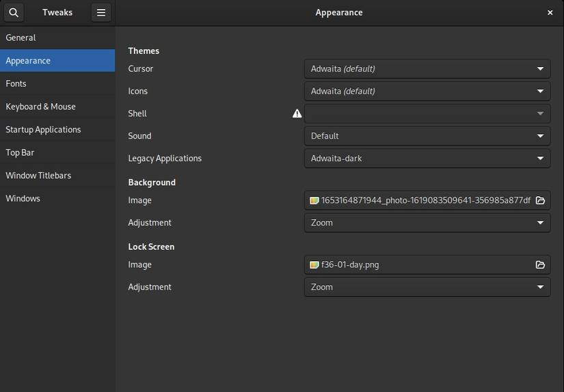Open the Background Adjustment Zoom dropdown

427,223
